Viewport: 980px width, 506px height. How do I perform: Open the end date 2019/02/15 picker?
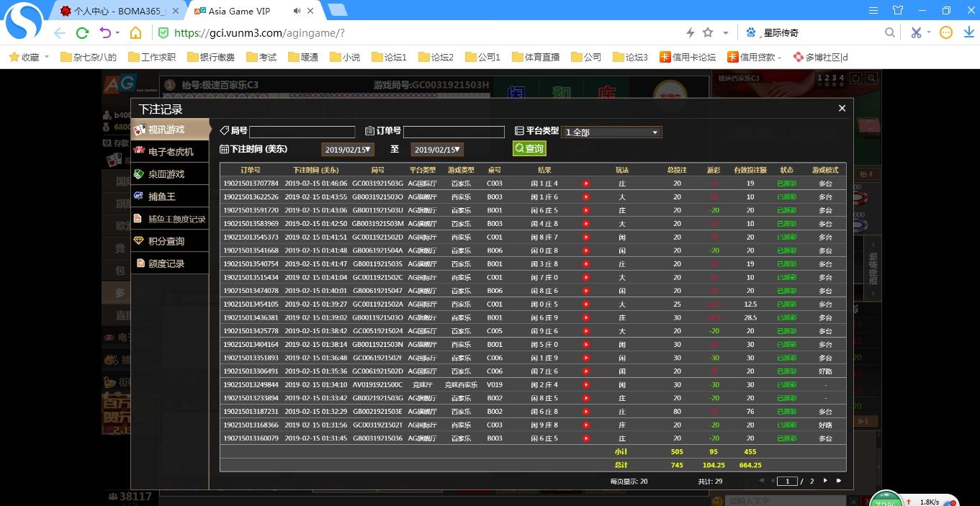tap(437, 150)
